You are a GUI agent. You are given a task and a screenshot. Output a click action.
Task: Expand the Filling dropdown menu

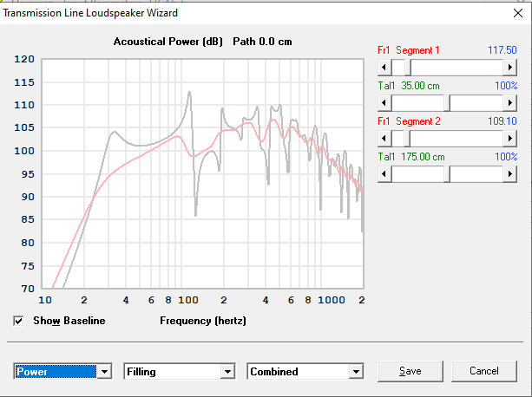pos(228,372)
